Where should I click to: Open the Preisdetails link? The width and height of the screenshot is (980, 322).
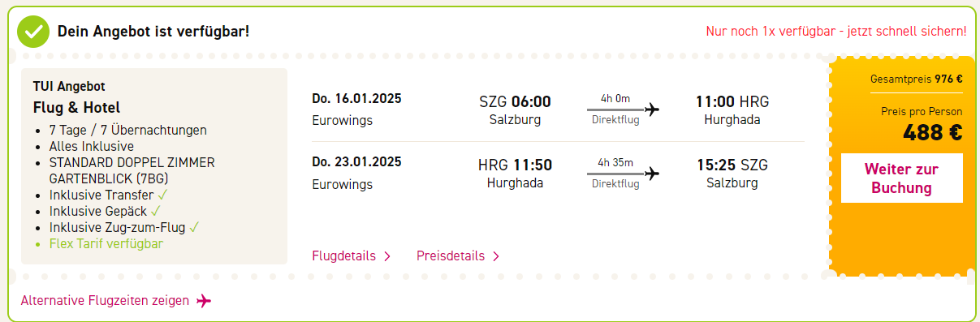click(x=451, y=256)
